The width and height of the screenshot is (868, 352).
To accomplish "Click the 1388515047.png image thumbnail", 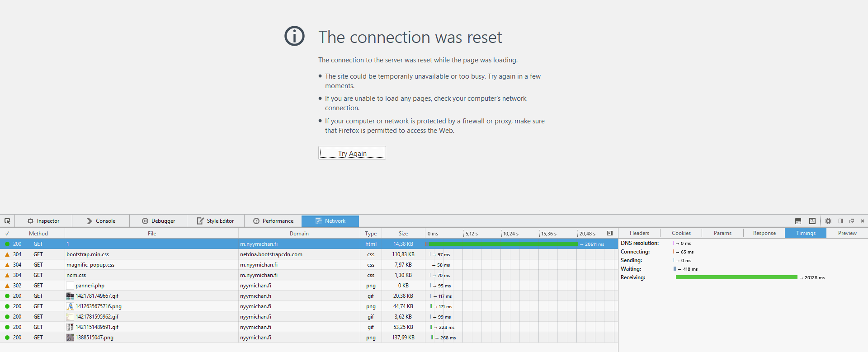I will (70, 338).
